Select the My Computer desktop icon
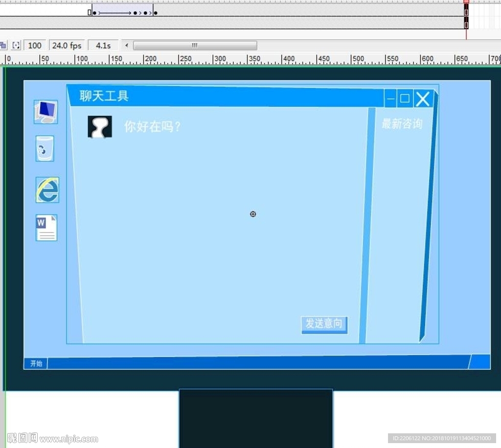 click(x=46, y=112)
